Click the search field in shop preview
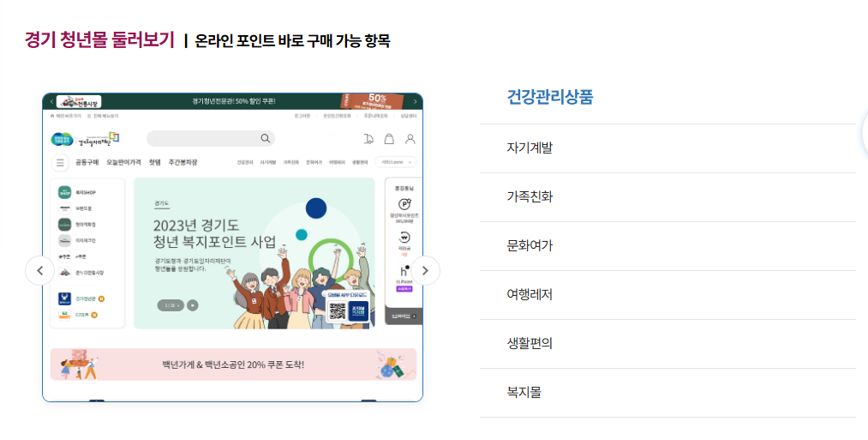Image resolution: width=868 pixels, height=440 pixels. point(210,139)
